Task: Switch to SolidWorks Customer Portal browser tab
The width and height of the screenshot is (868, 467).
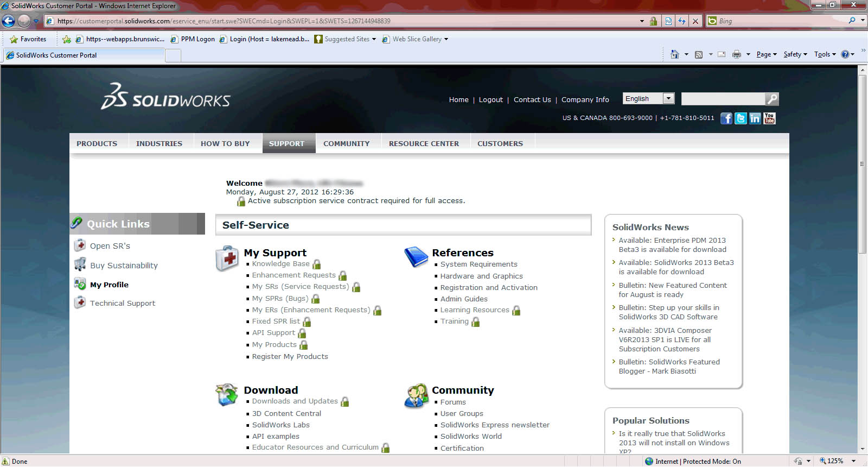Action: pos(84,55)
